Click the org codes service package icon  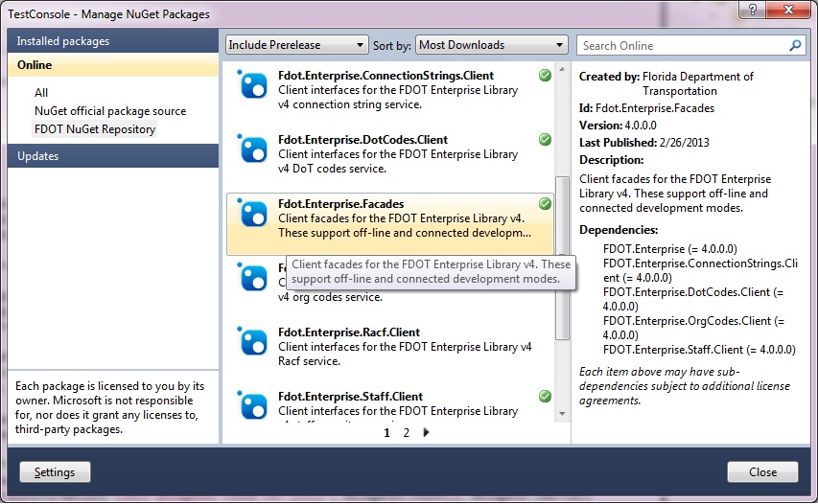253,277
